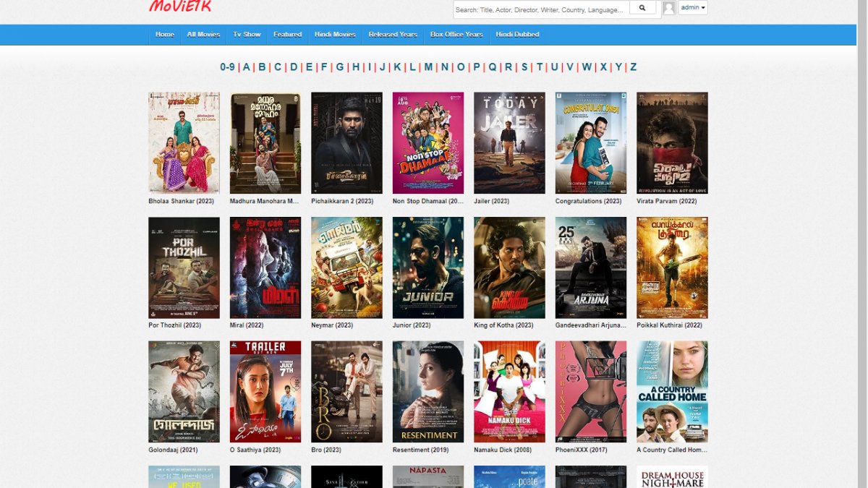Open the admin account dropdown
The width and height of the screenshot is (868, 488).
point(693,8)
